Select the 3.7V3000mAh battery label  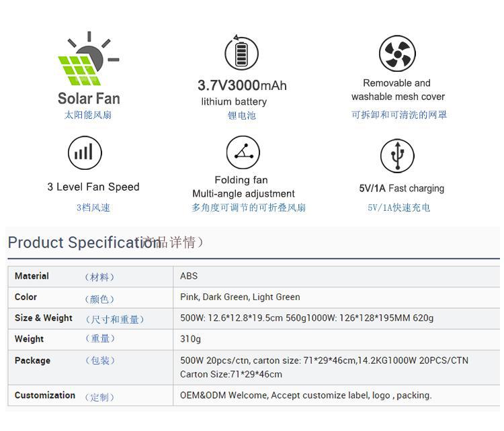[242, 86]
